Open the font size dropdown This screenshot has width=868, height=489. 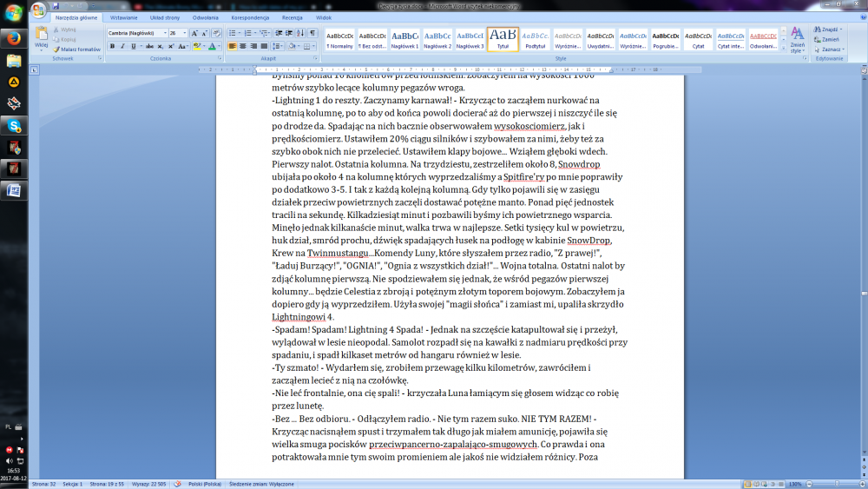(x=184, y=33)
